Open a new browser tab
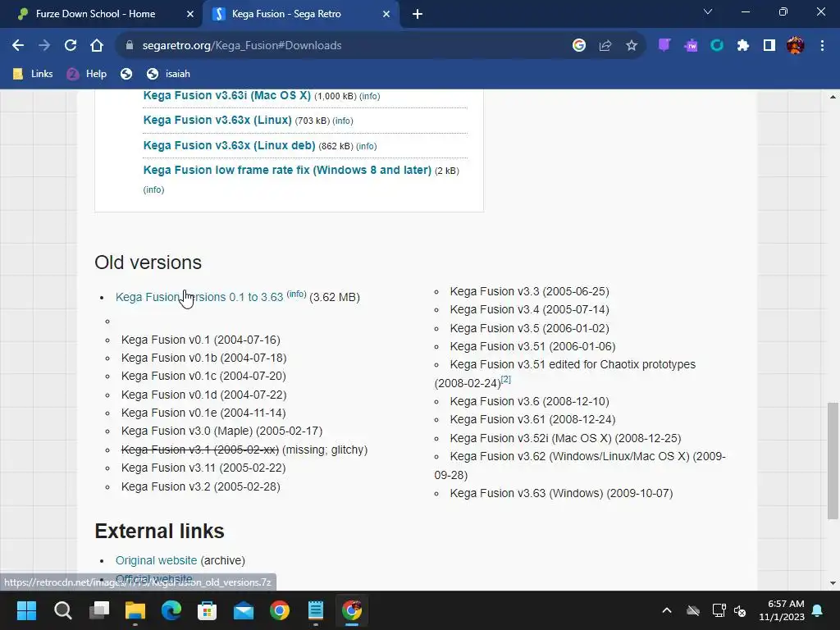The width and height of the screenshot is (840, 630). pos(418,14)
